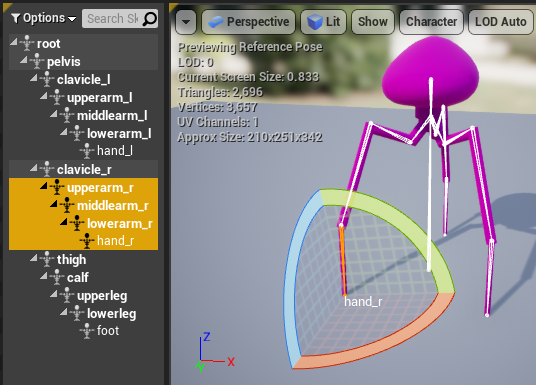Click the bone icon beside thigh
Viewport: 536px width, 385px height.
(x=47, y=260)
